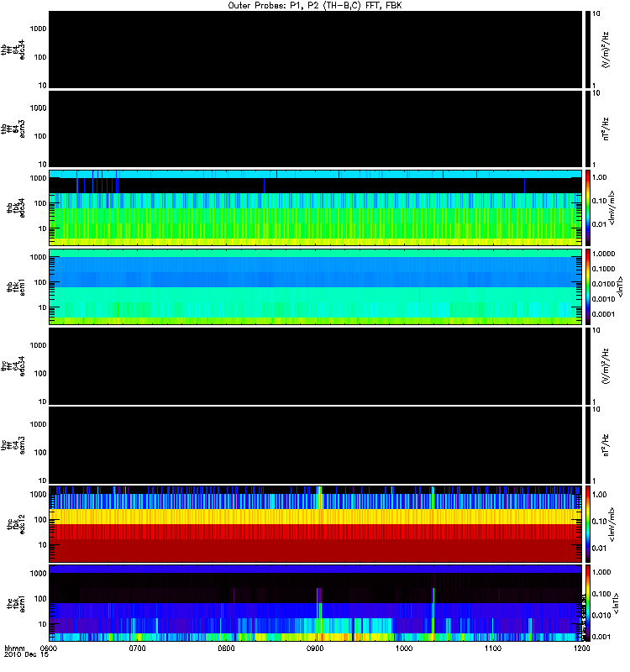Viewport: 630px width, 672px height.
Task: Click the thb fff 64 edc34 y-axis title
Action: (13, 50)
